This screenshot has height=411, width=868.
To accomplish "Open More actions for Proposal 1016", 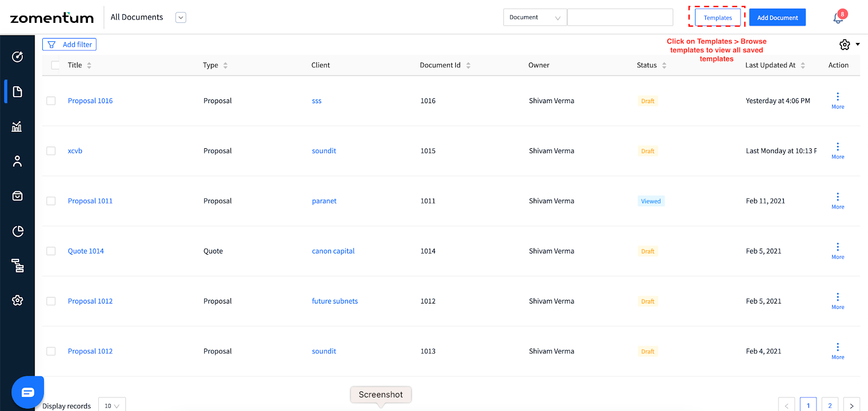I will coord(838,100).
